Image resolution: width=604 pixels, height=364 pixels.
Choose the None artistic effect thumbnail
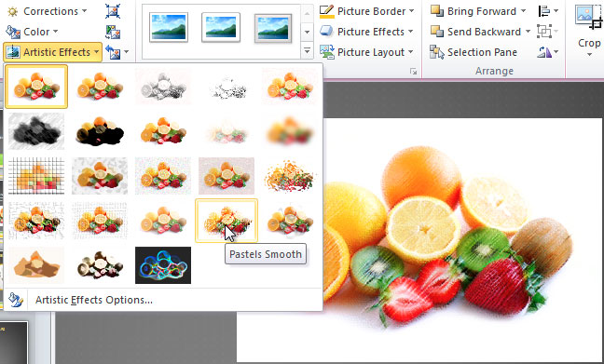pos(36,87)
